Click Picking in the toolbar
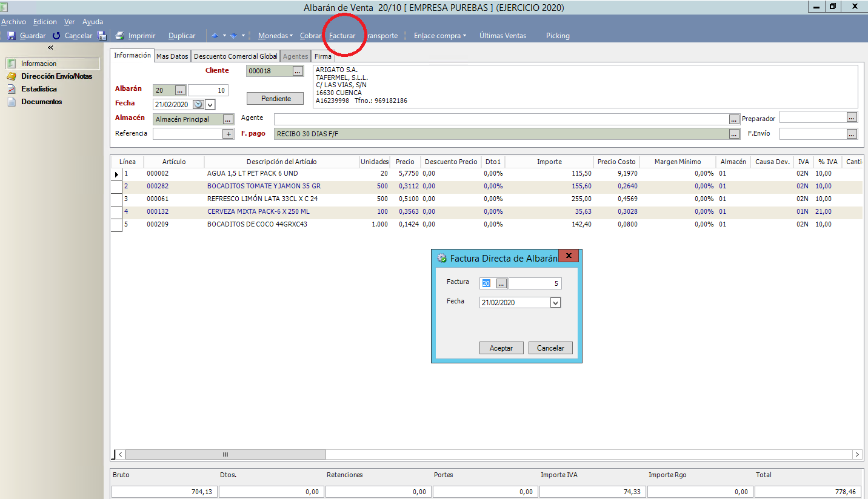Screen dimensions: 868x499 point(558,36)
